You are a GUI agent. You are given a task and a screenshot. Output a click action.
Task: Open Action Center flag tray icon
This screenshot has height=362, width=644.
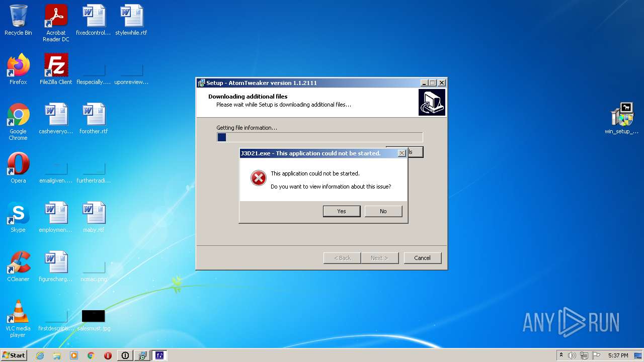[596, 355]
